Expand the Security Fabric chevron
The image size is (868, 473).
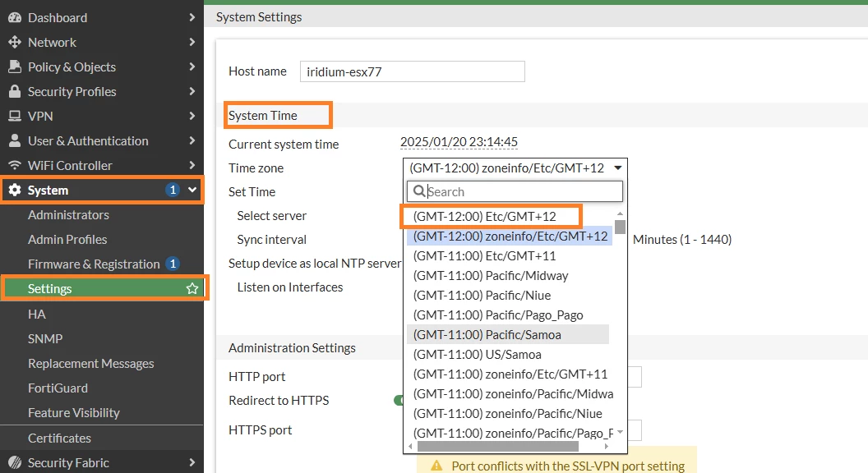(x=192, y=462)
